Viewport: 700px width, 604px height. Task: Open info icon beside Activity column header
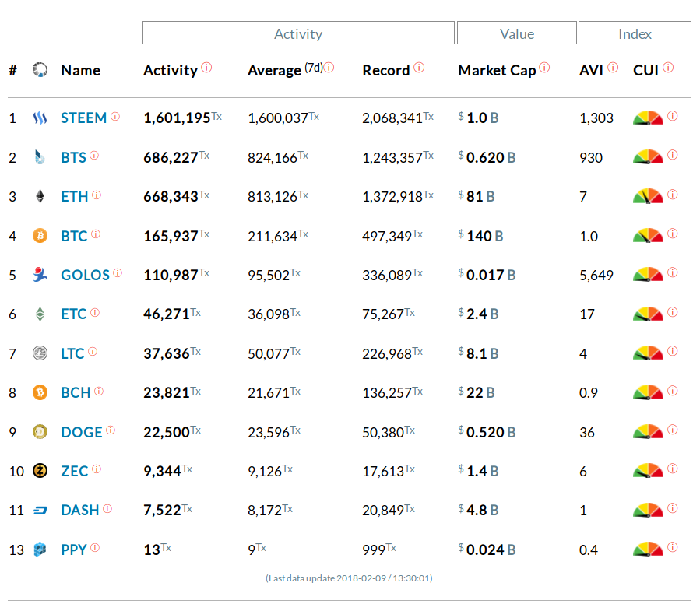coord(206,68)
